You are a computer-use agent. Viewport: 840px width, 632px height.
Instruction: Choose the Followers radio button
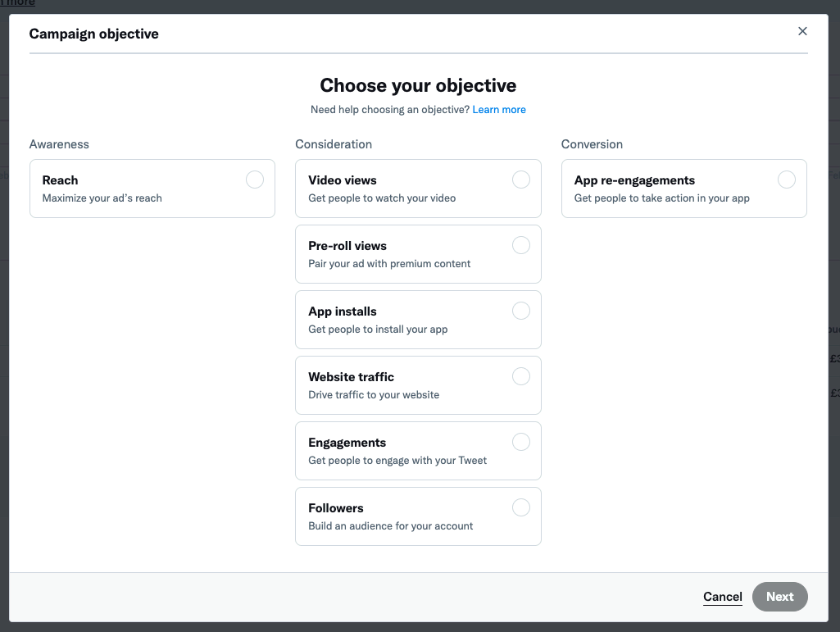tap(520, 507)
